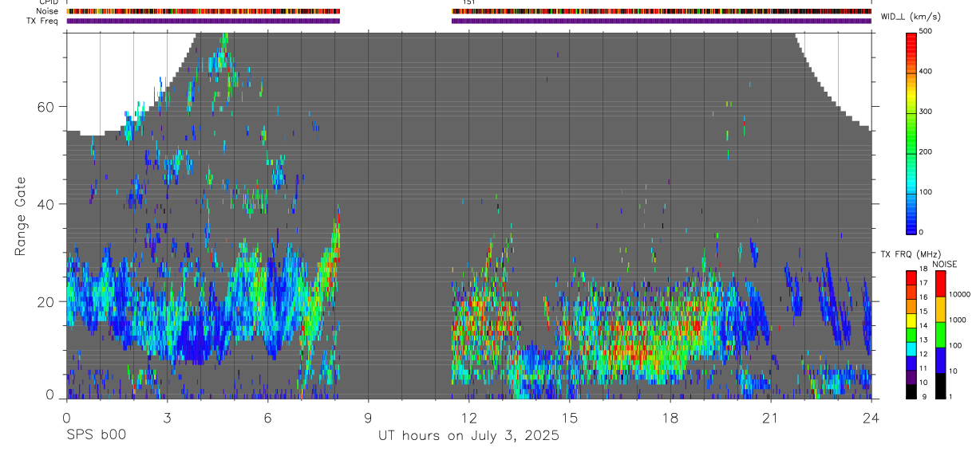Image resolution: width=980 pixels, height=452 pixels.
Task: Click the green 100 swatch in NOISE legend
Action: coord(940,335)
